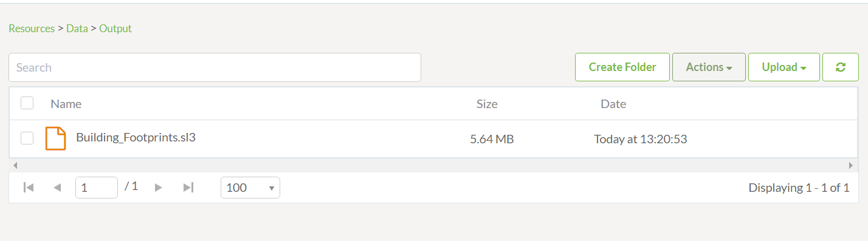Check the Building_Footprints.sl3 row checkbox
Image resolution: width=868 pixels, height=241 pixels.
pyautogui.click(x=27, y=138)
